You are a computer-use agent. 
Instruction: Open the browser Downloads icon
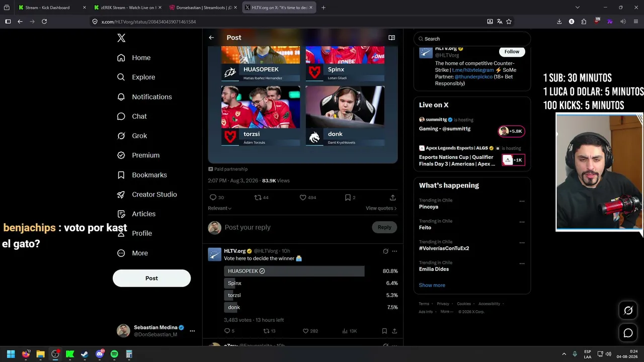pos(559,22)
